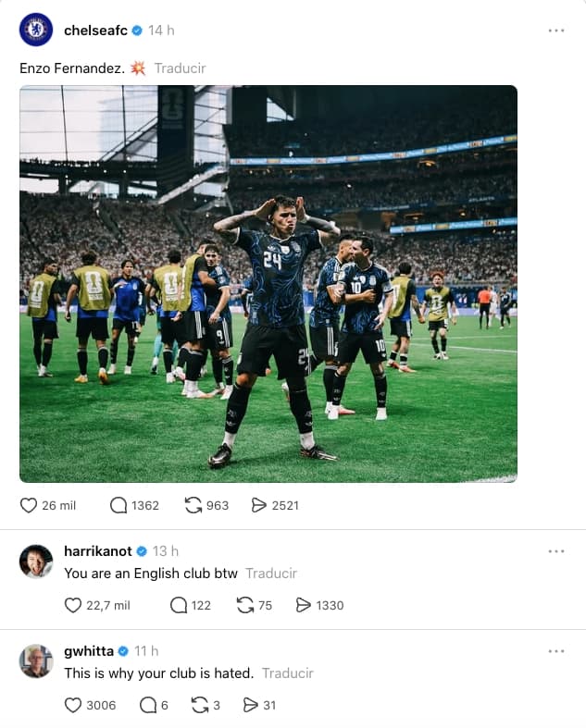Repost the chelseafc post
586x728 pixels.
click(193, 505)
